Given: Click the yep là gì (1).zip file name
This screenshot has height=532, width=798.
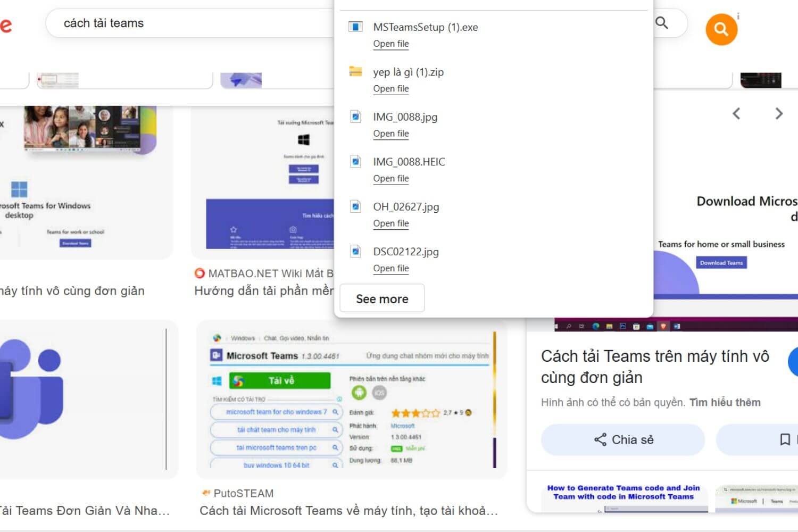Looking at the screenshot, I should click(408, 72).
